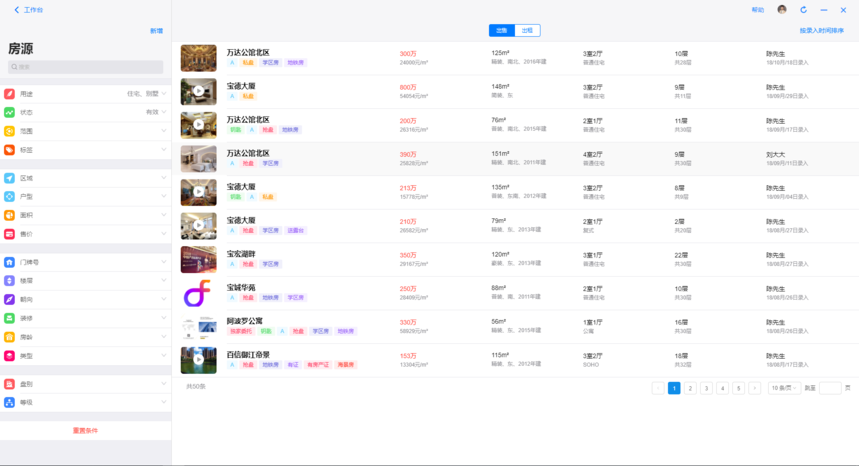This screenshot has height=466, width=859.
Task: Play video on 万达公馆北区 200万 listing
Action: click(x=198, y=124)
